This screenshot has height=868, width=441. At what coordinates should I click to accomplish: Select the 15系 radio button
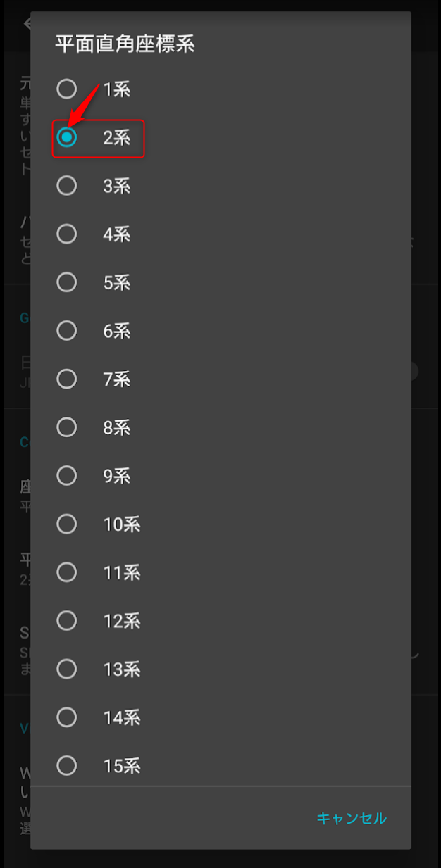point(67,765)
